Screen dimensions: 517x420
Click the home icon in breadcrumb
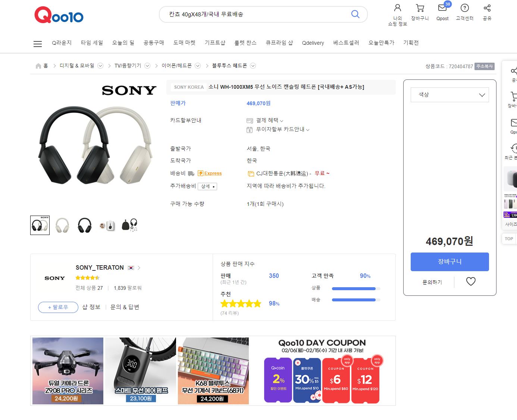38,66
